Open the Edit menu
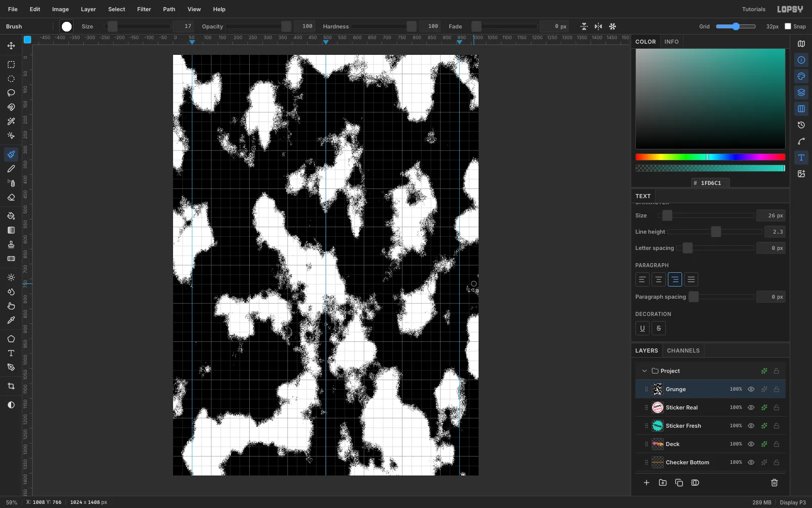 pos(35,9)
